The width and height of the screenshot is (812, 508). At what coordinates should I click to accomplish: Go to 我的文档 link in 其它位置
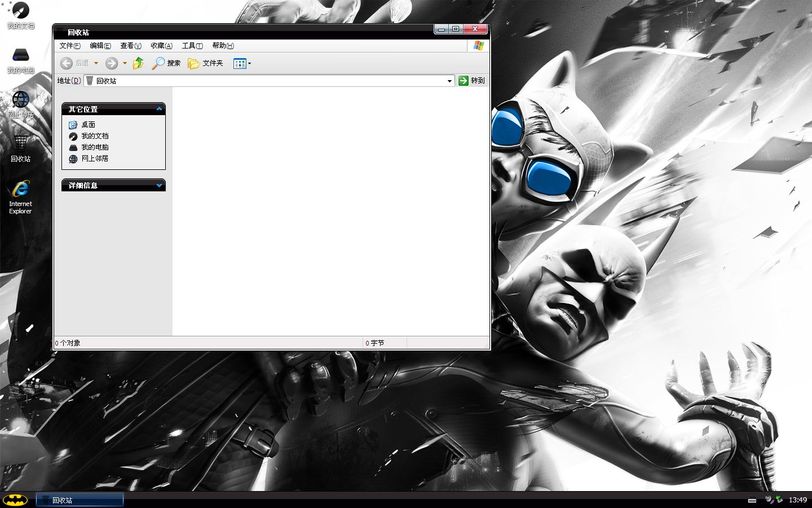[x=95, y=136]
